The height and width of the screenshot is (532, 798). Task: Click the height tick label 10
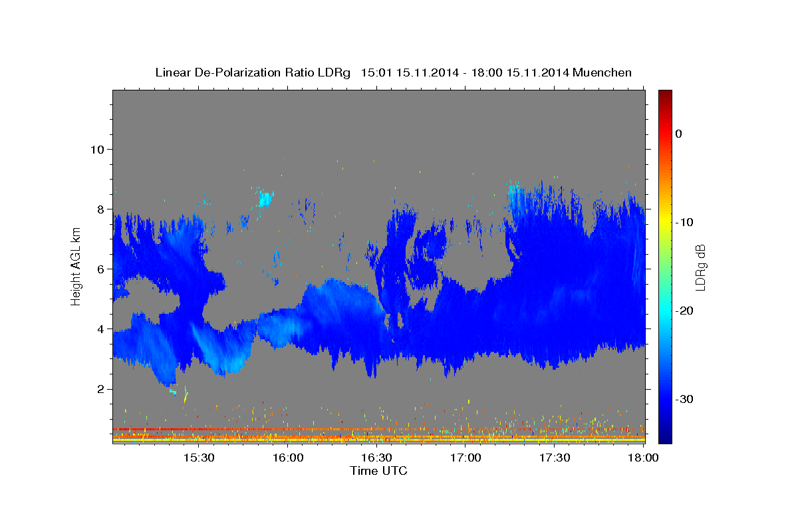click(97, 149)
